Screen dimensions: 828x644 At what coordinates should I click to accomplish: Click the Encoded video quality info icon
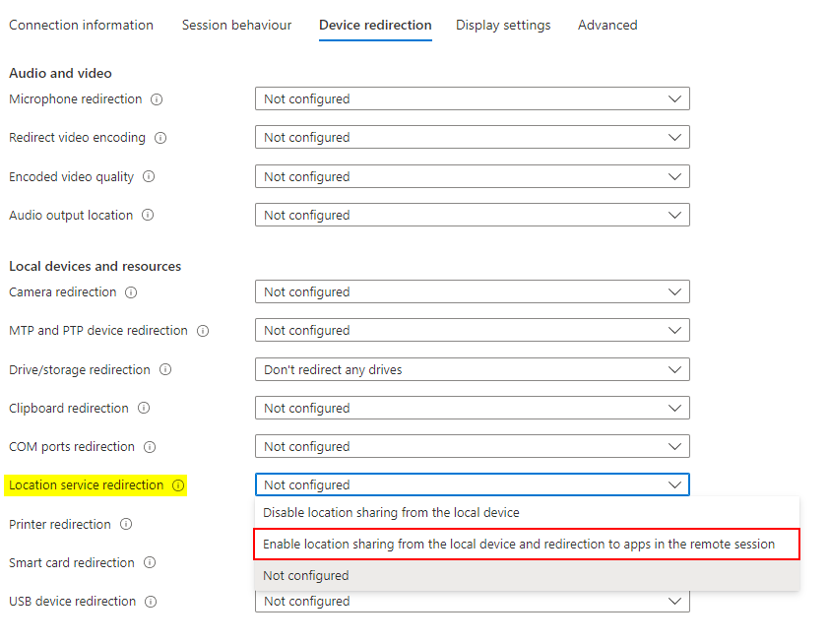149,177
